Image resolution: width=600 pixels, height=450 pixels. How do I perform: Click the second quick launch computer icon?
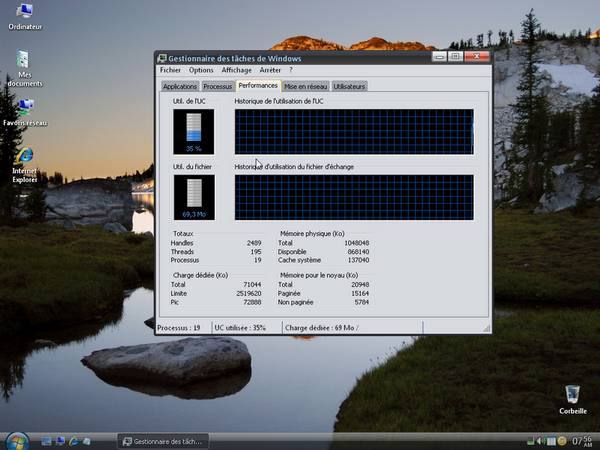click(60, 441)
